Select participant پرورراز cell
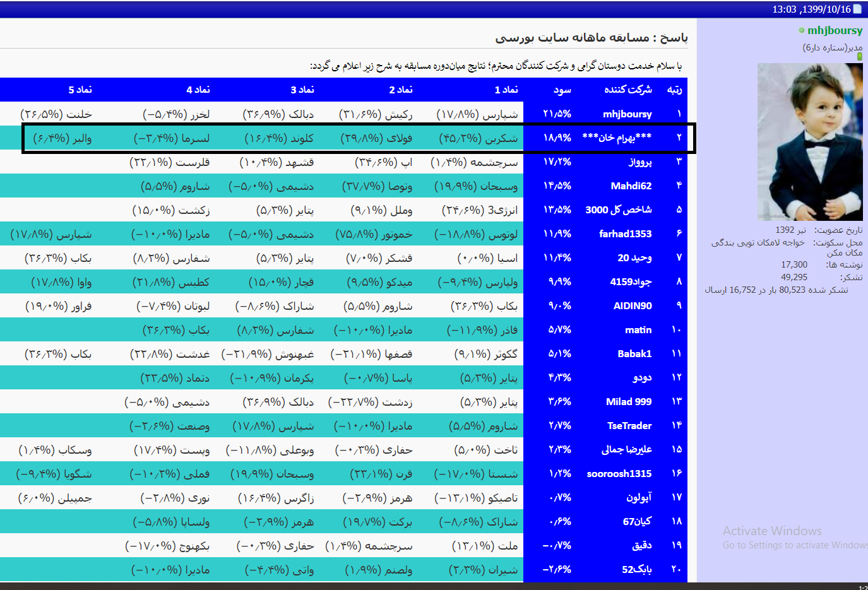Viewport: 868px width, 590px height. point(640,162)
